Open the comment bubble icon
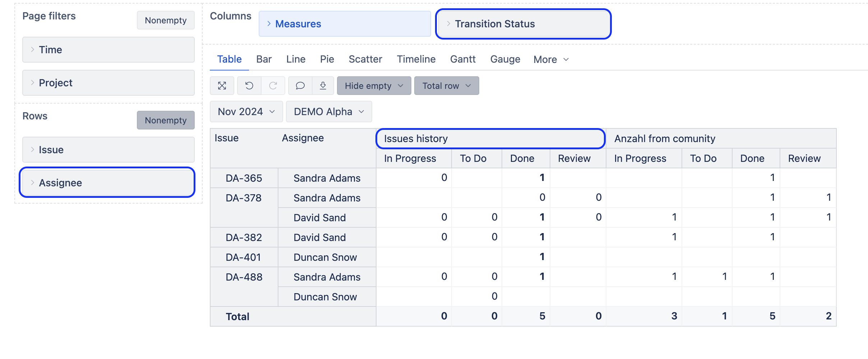This screenshot has width=868, height=359. (300, 86)
